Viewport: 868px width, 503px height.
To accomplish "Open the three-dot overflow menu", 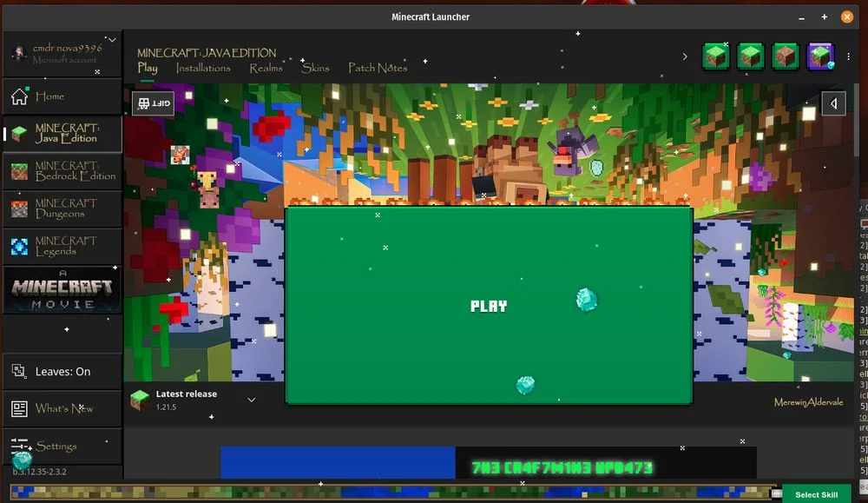I will click(848, 56).
